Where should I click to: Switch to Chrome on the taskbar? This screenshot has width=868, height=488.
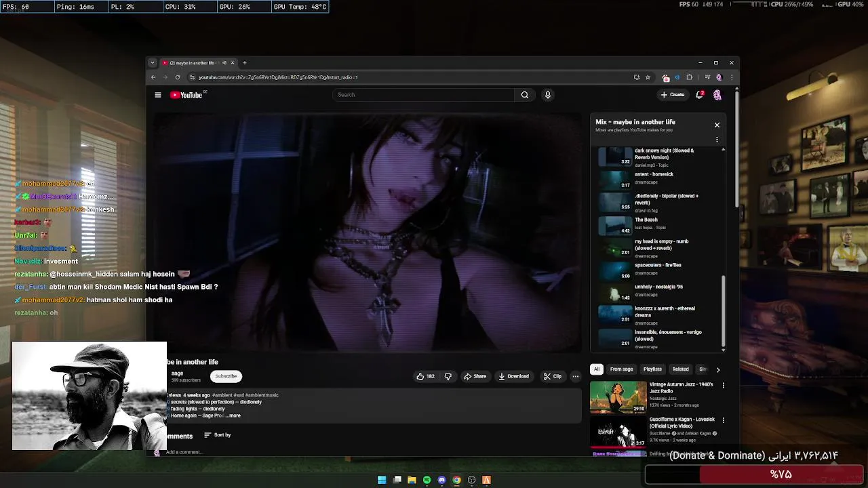pos(456,480)
